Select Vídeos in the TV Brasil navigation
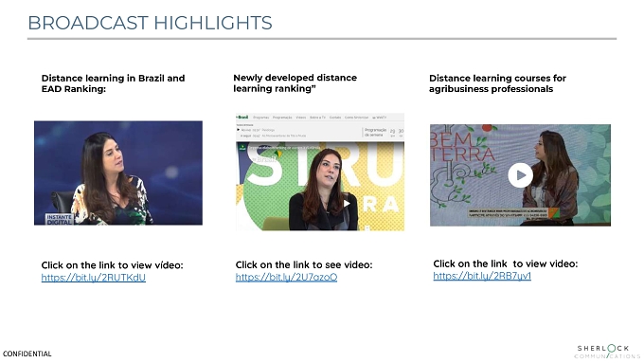Image resolution: width=644 pixels, height=363 pixels. 301,118
